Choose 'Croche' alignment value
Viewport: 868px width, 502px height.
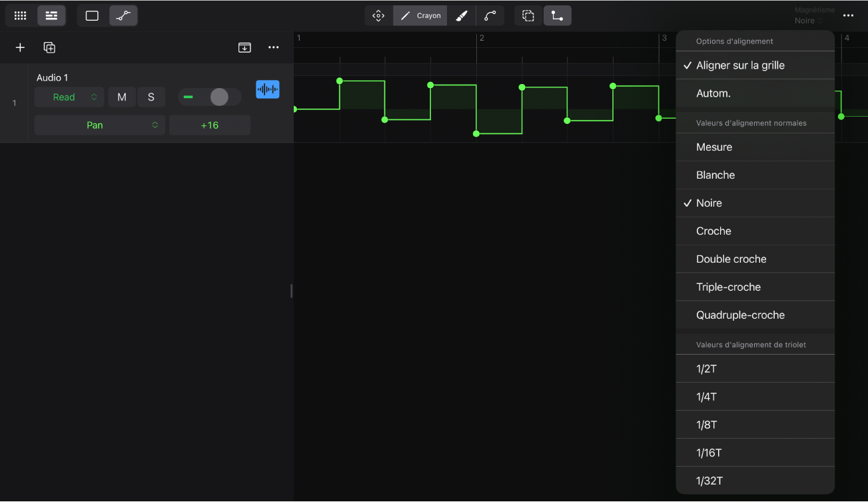point(755,231)
